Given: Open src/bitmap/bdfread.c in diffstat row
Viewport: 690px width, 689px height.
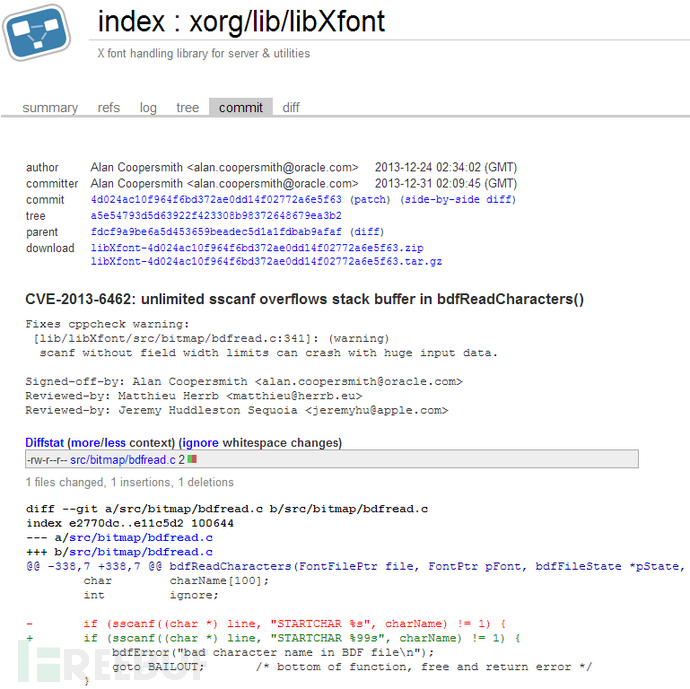Looking at the screenshot, I should [123, 460].
